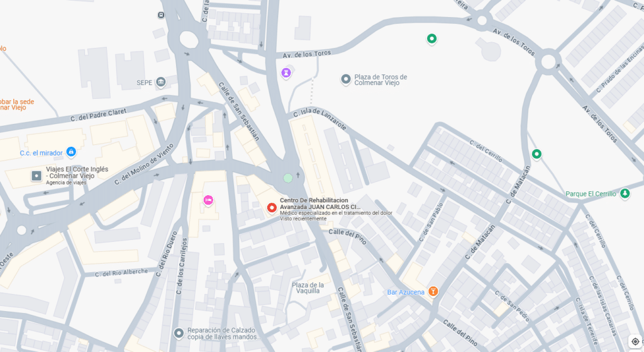Click the purple marker near Av. de los Toros
644x352 pixels.
coord(286,73)
